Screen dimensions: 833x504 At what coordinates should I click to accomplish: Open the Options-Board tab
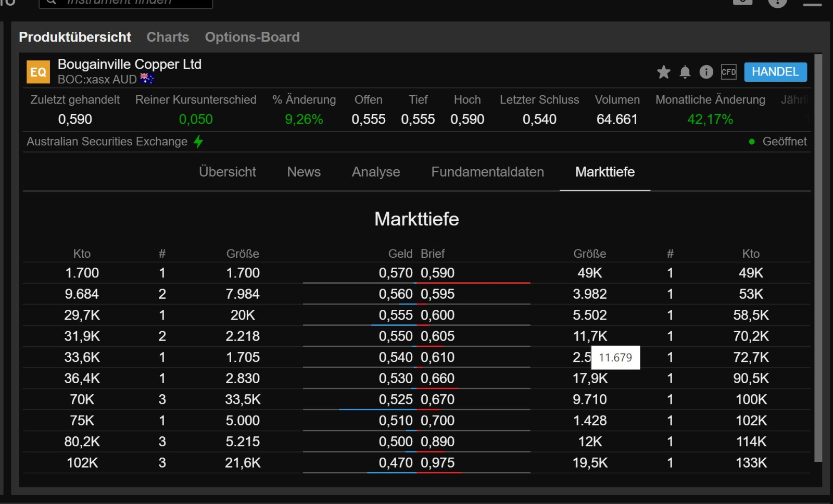(252, 37)
